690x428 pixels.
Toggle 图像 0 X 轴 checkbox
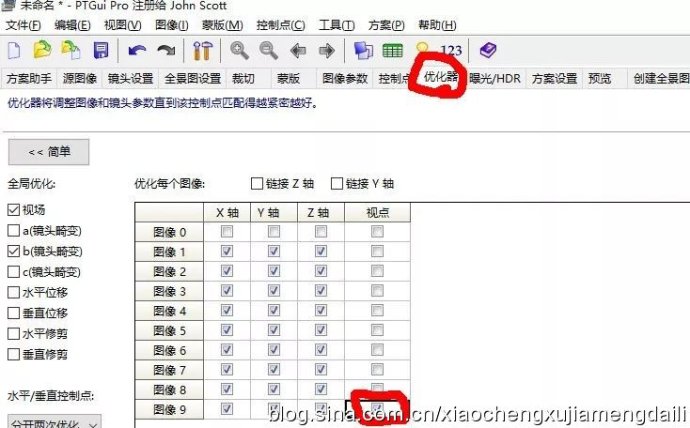pyautogui.click(x=227, y=232)
